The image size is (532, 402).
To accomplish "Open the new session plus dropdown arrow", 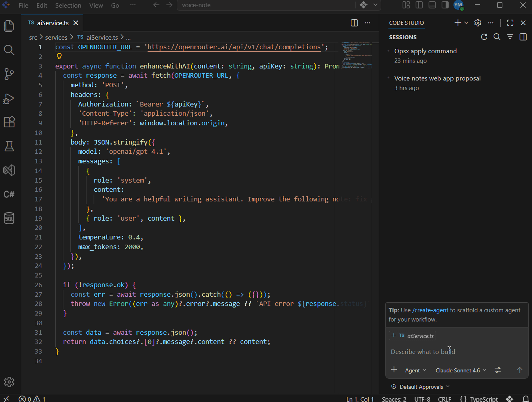I will point(466,23).
